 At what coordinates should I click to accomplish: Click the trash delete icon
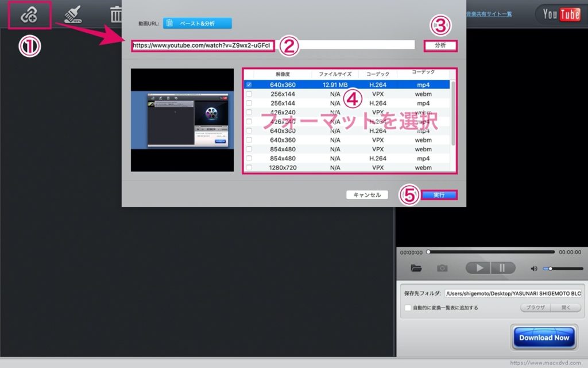[x=116, y=15]
